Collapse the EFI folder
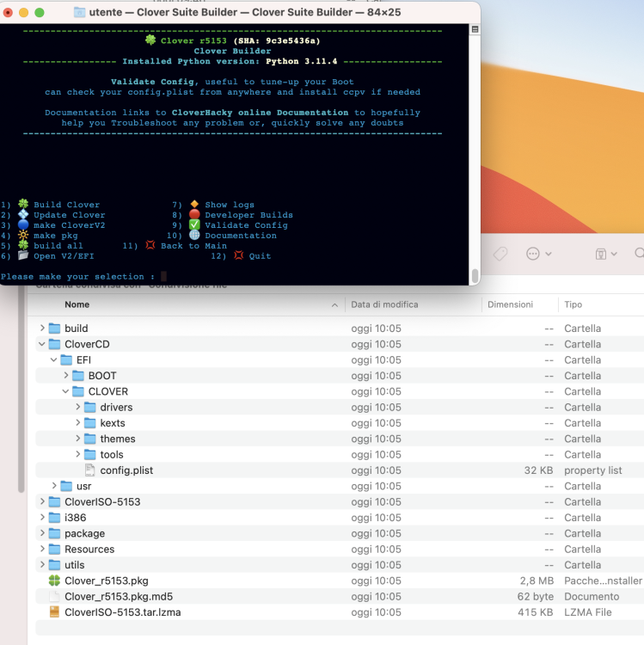 coord(54,359)
